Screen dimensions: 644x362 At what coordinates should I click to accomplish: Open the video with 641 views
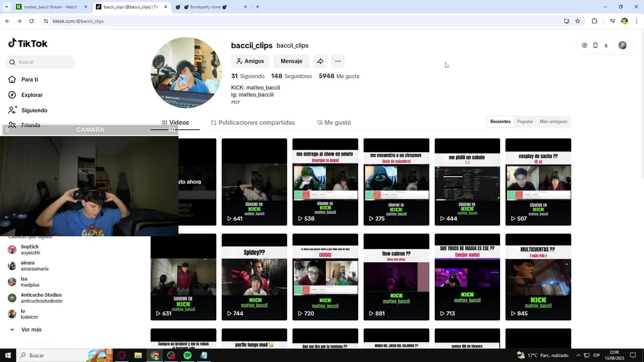click(254, 182)
